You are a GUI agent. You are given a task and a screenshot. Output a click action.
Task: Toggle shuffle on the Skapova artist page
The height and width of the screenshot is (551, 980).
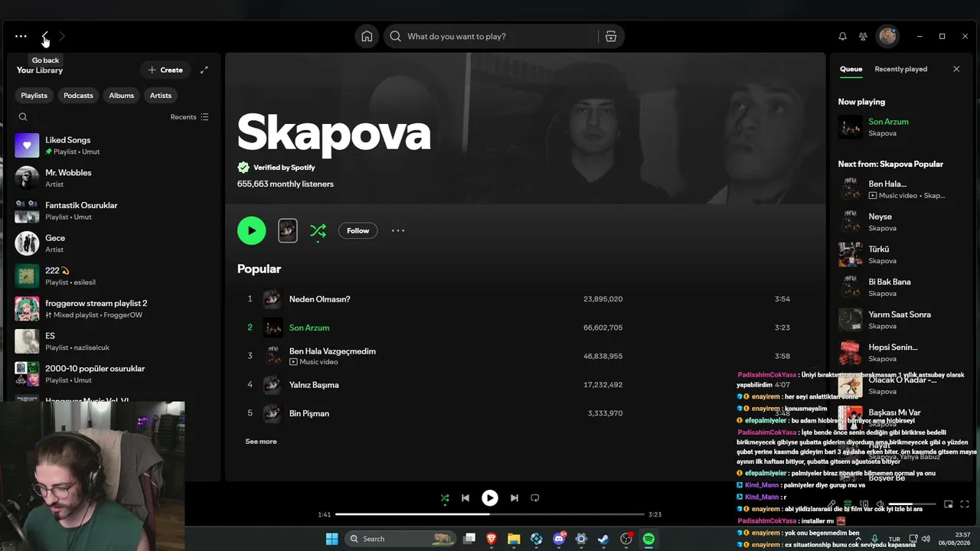(x=318, y=230)
